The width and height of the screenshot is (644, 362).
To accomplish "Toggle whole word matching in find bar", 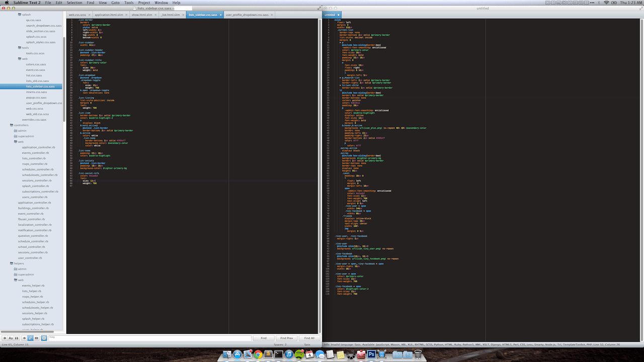I will click(x=17, y=338).
